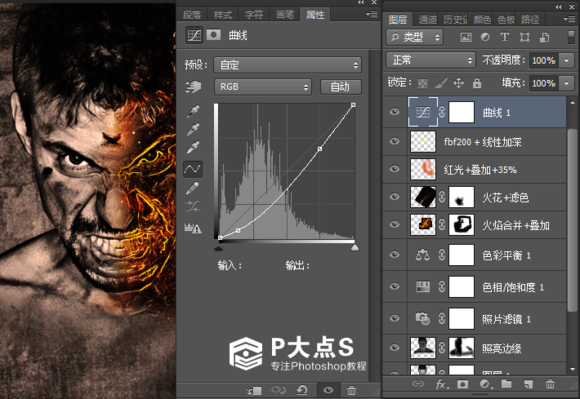Reset adjustment to defaults icon

tap(303, 390)
